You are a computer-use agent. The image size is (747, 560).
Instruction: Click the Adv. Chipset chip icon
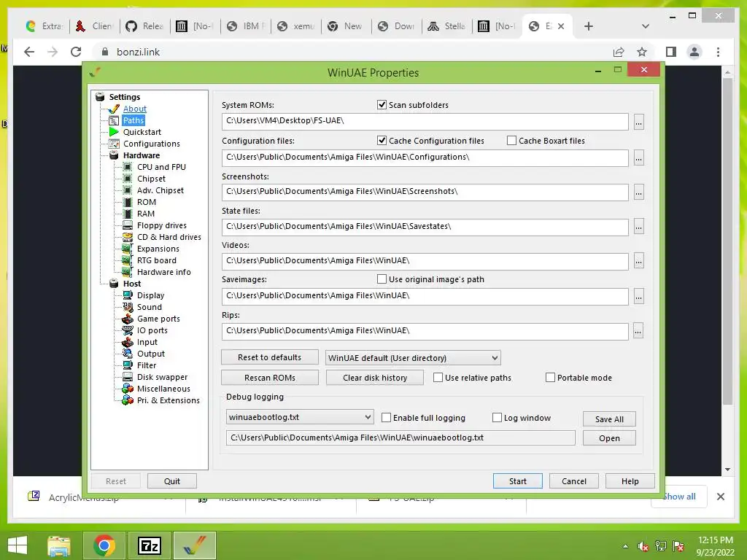128,190
